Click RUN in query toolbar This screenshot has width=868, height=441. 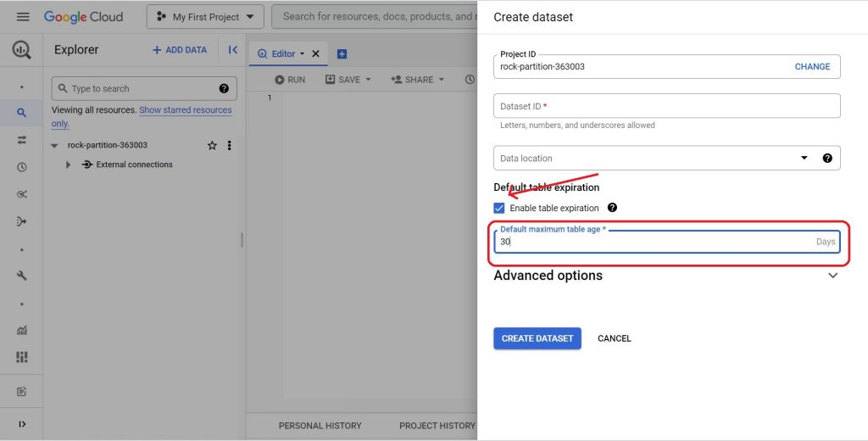tap(290, 80)
